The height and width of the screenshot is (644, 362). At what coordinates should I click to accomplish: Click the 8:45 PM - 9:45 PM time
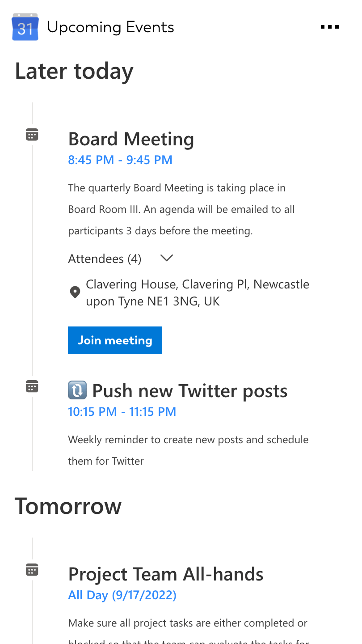click(120, 160)
